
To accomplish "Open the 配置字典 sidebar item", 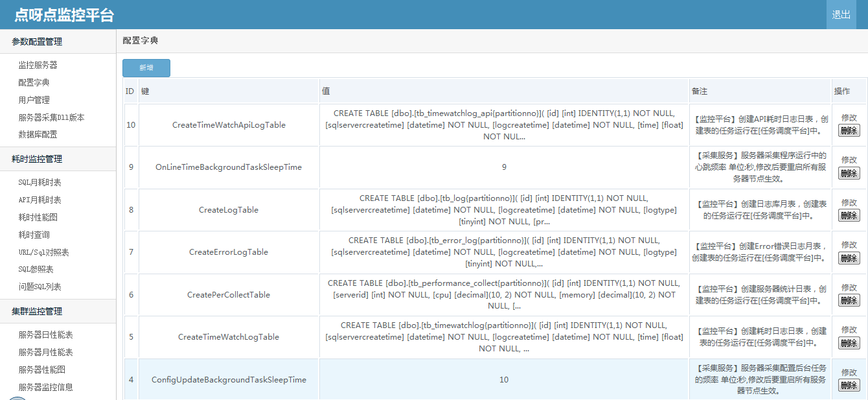I will click(34, 82).
